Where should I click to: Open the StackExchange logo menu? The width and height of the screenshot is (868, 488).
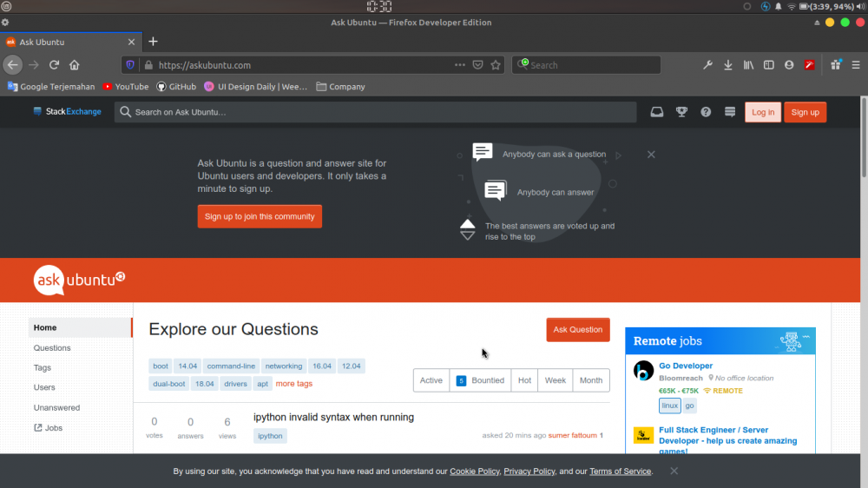click(67, 111)
